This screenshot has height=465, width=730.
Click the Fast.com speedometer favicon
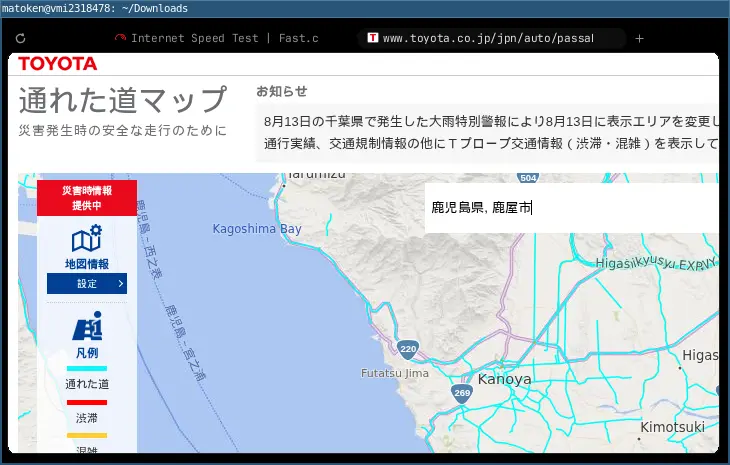click(x=120, y=38)
